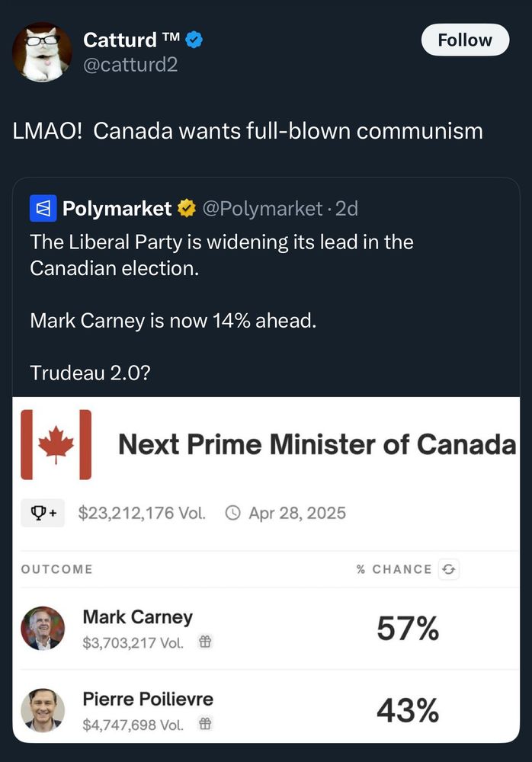Click Catturd's blue verified badge

[x=195, y=40]
